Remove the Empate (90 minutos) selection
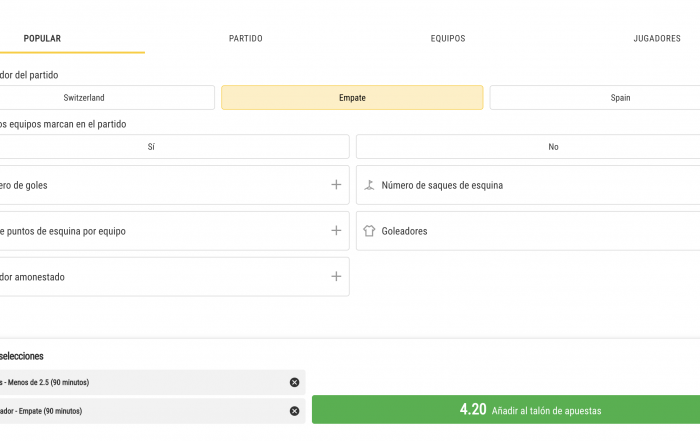The width and height of the screenshot is (700, 441). [294, 411]
